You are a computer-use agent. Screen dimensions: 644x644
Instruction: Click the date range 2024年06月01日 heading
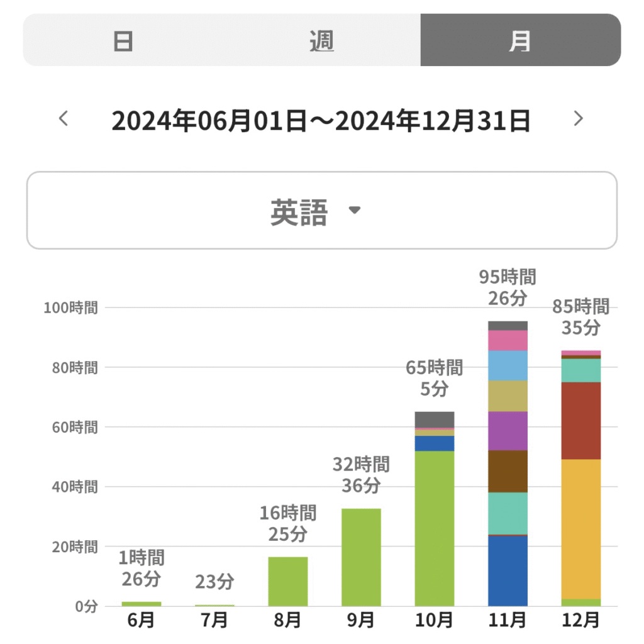coord(321,119)
